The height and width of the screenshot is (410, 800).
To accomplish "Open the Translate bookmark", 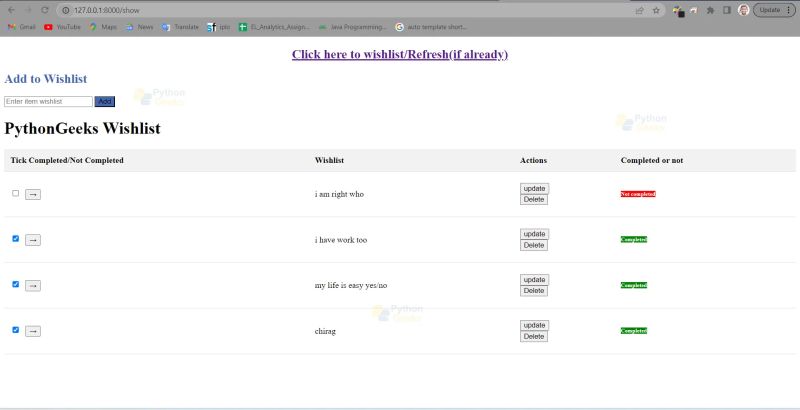I will [180, 27].
